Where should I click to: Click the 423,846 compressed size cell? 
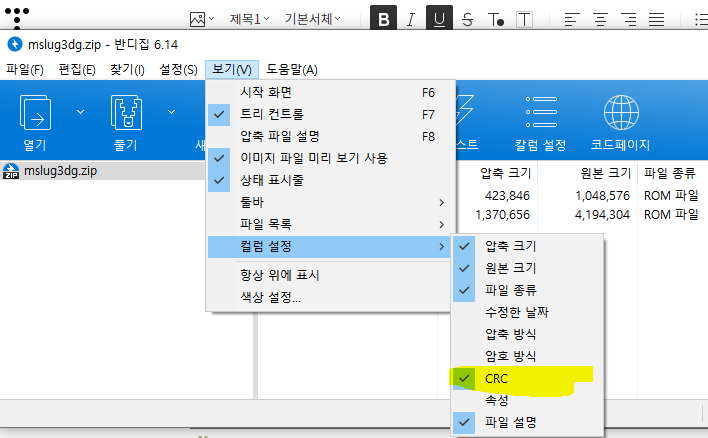tap(507, 196)
